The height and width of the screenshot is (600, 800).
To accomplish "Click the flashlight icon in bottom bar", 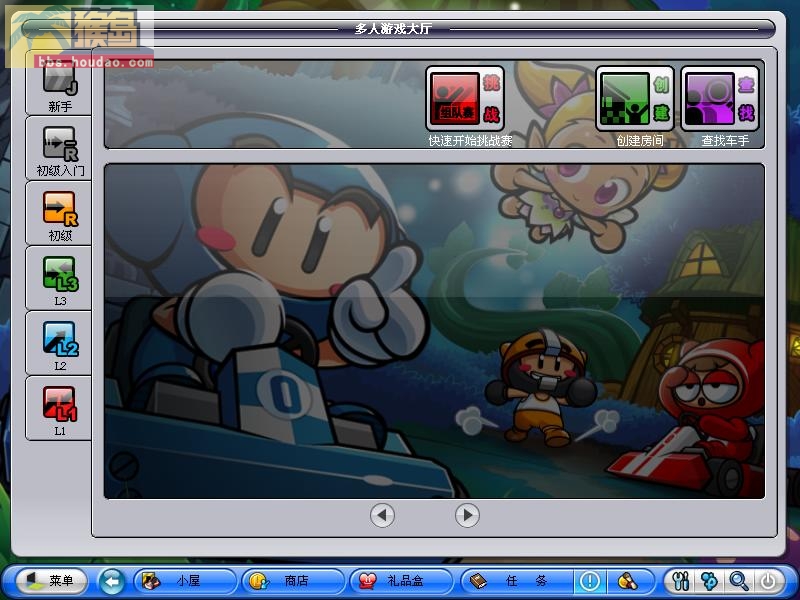I will [x=629, y=581].
